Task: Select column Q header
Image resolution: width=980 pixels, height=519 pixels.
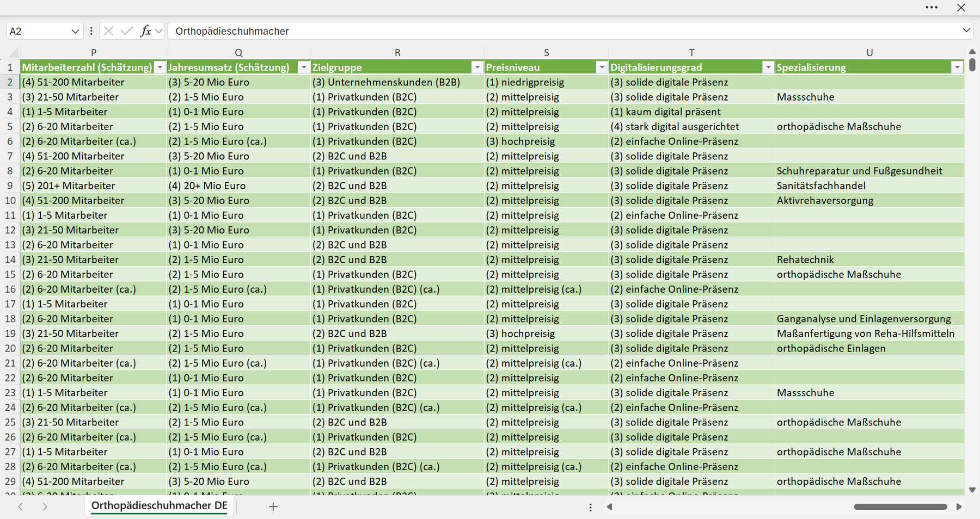Action: click(x=238, y=53)
